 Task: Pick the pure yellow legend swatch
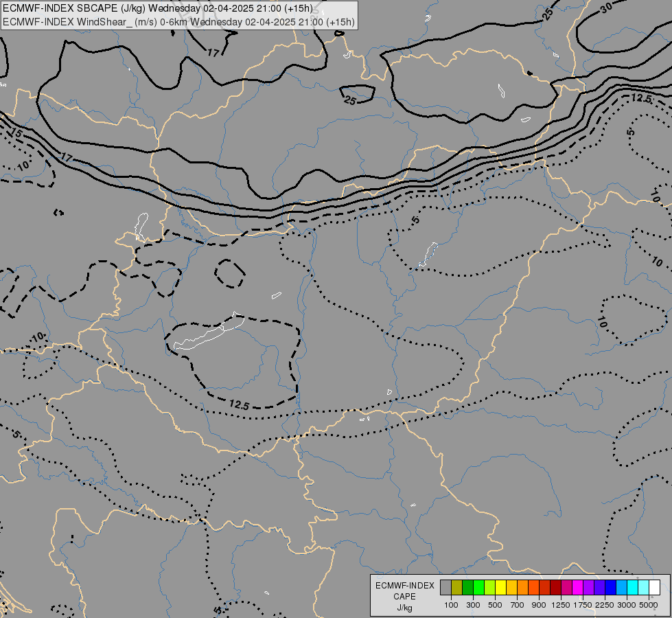[500, 587]
